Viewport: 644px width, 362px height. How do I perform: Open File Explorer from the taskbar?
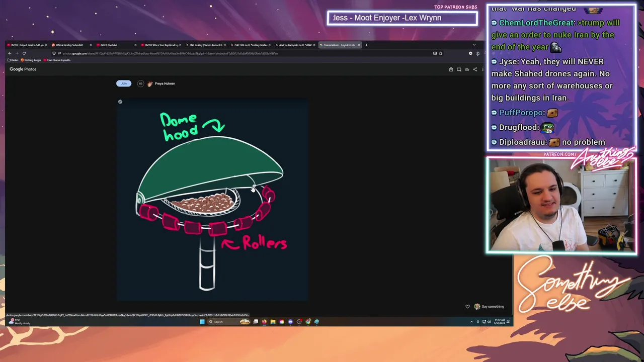[x=273, y=322]
